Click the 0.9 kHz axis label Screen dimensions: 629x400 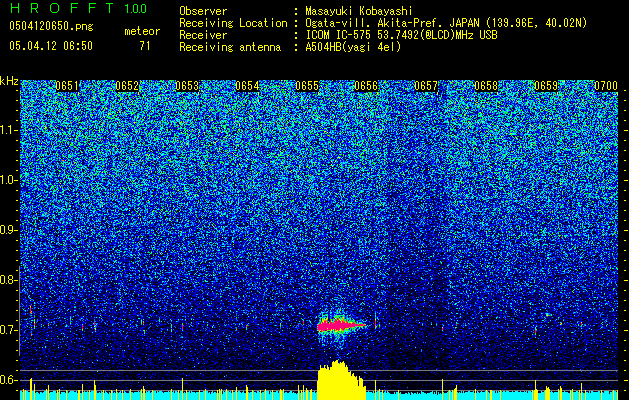(9, 230)
